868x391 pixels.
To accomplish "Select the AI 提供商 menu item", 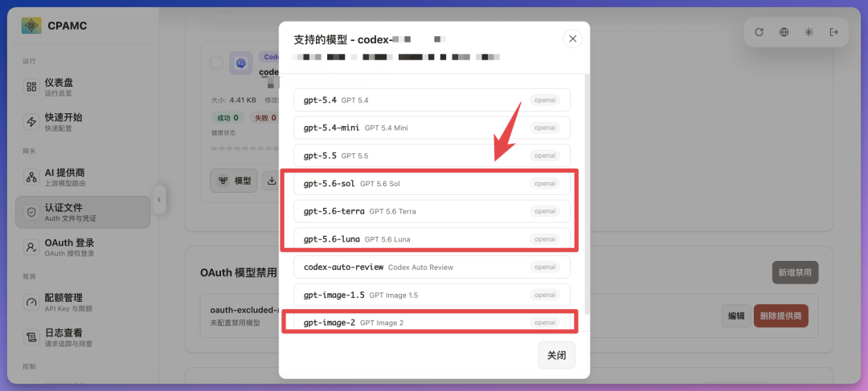I will point(83,177).
